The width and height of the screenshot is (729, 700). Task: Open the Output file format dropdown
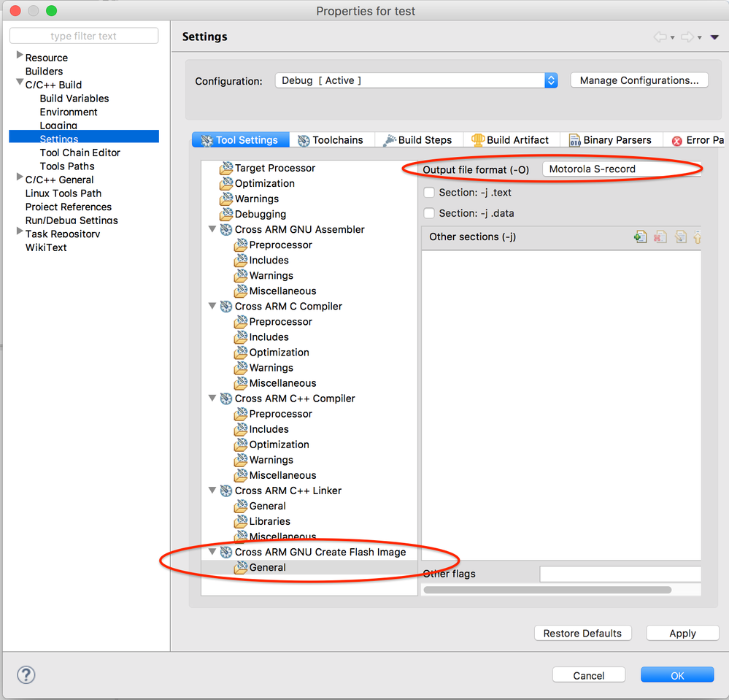(622, 169)
